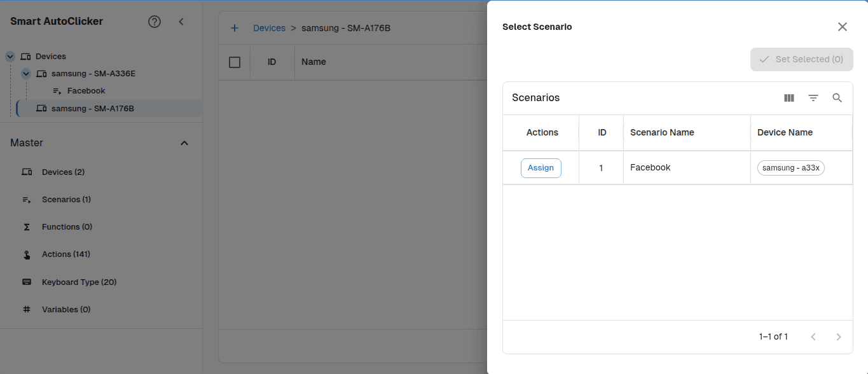Open the Devices breadcrumb link

[x=269, y=28]
